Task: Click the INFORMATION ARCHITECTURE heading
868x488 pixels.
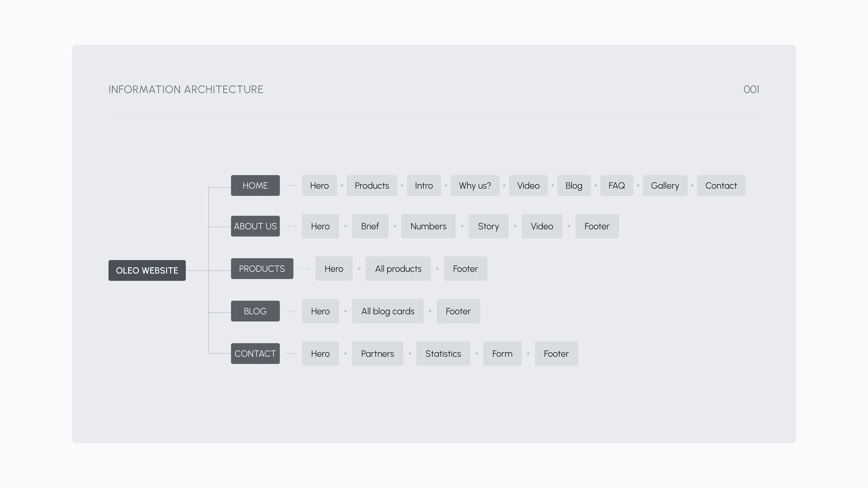Action: click(x=186, y=90)
